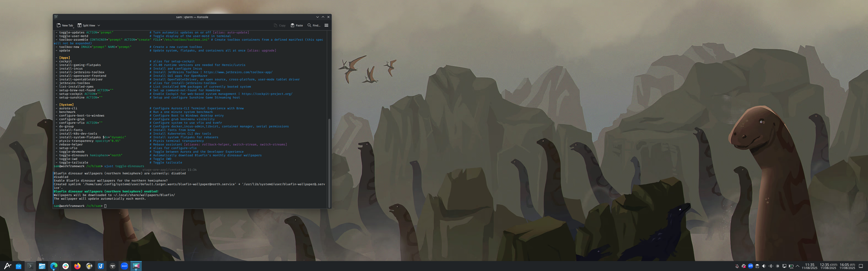Image resolution: width=868 pixels, height=271 pixels.
Task: Click 'rebase-helper' recipe line
Action: (x=171, y=145)
